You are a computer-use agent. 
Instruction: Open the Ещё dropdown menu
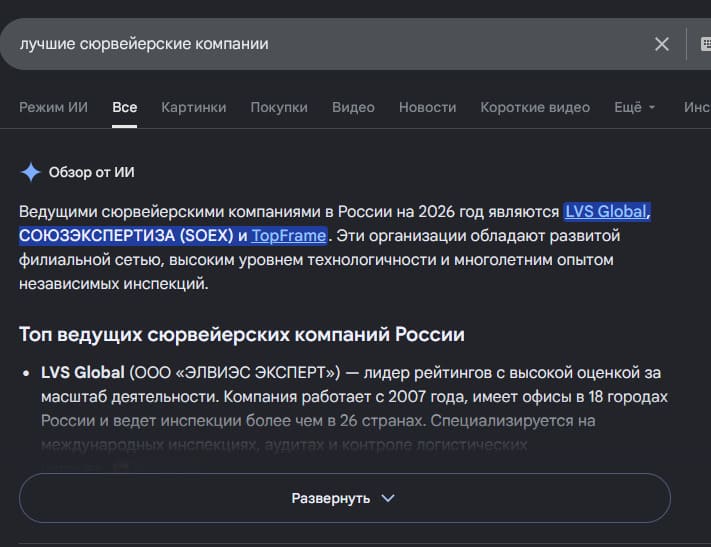click(x=634, y=107)
